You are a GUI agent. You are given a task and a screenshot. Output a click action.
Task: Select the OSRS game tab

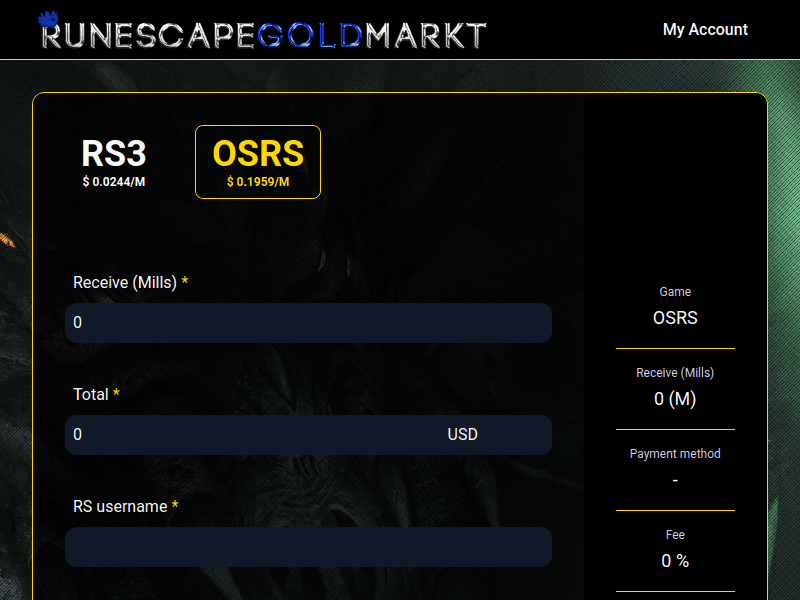point(257,154)
